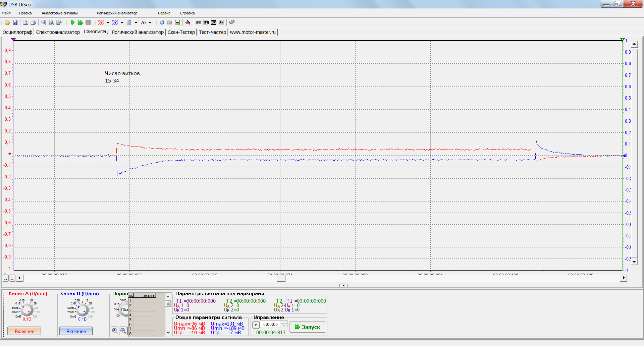Click the printer icon in toolbar

pyautogui.click(x=33, y=22)
